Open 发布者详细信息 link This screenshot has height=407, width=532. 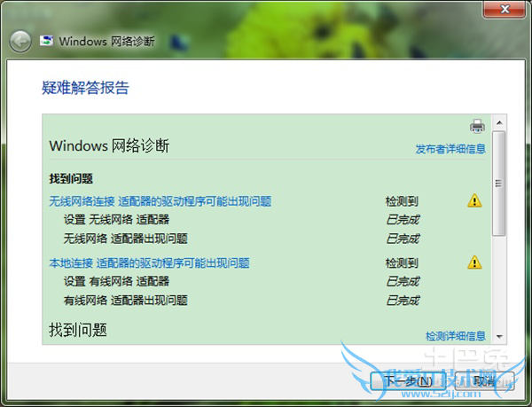click(450, 149)
